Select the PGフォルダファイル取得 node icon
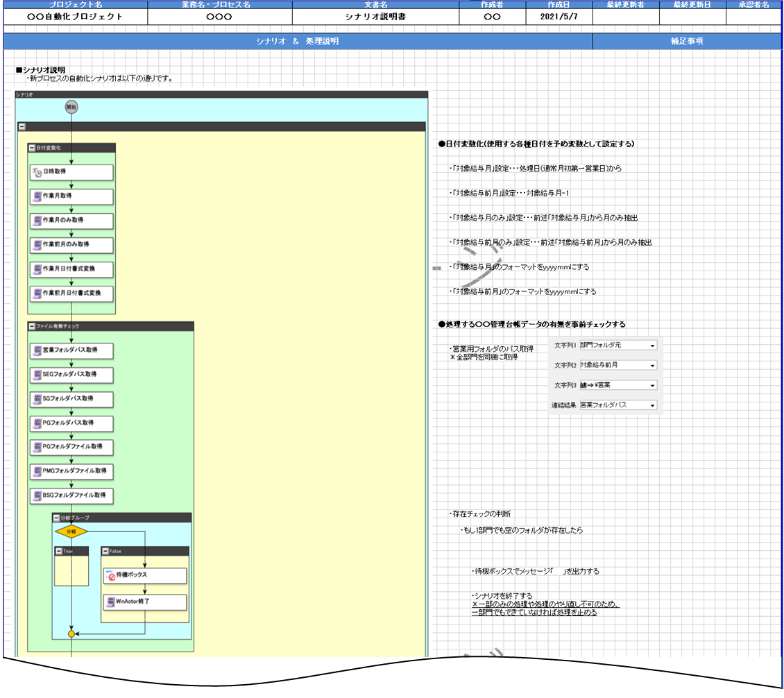784x698 pixels. [x=37, y=447]
